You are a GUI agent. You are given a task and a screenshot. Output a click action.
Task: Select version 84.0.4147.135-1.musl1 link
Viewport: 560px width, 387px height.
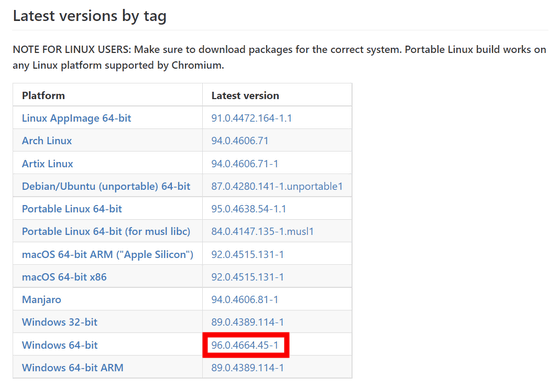[262, 232]
